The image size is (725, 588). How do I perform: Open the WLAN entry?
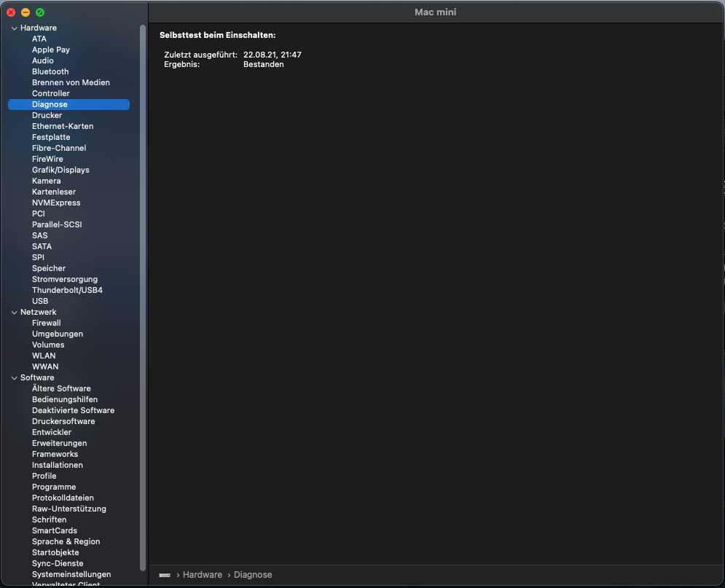click(x=44, y=356)
